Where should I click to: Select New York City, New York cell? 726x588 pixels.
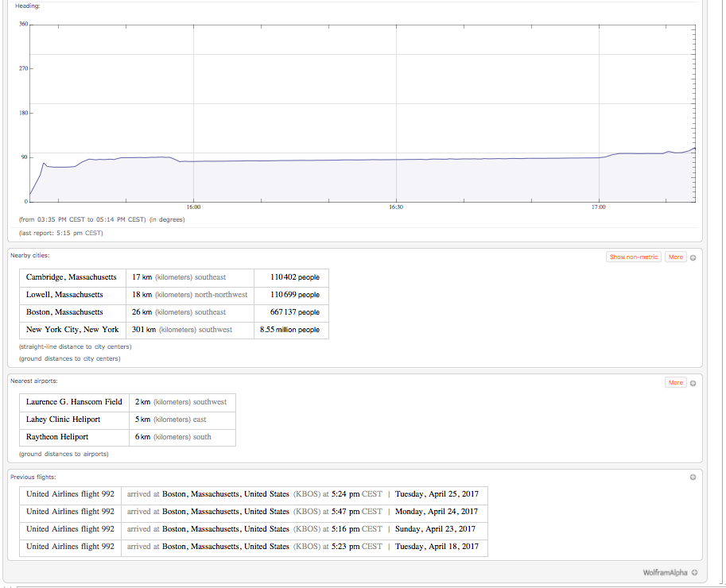(72, 330)
